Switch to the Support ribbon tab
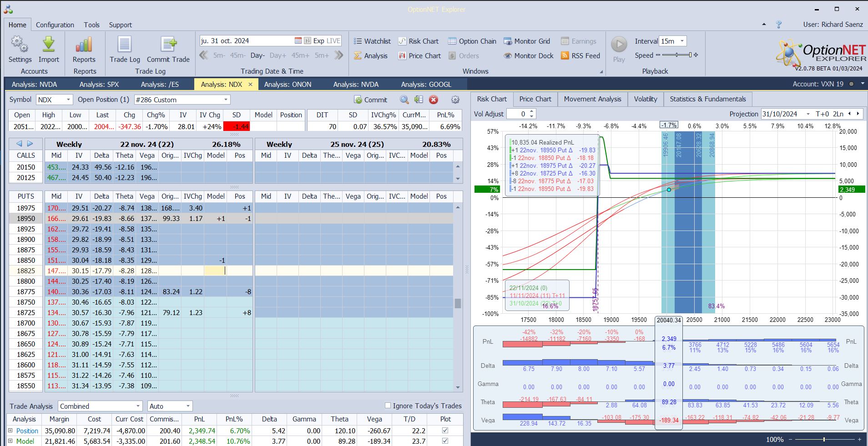This screenshot has width=868, height=446. pyautogui.click(x=121, y=25)
